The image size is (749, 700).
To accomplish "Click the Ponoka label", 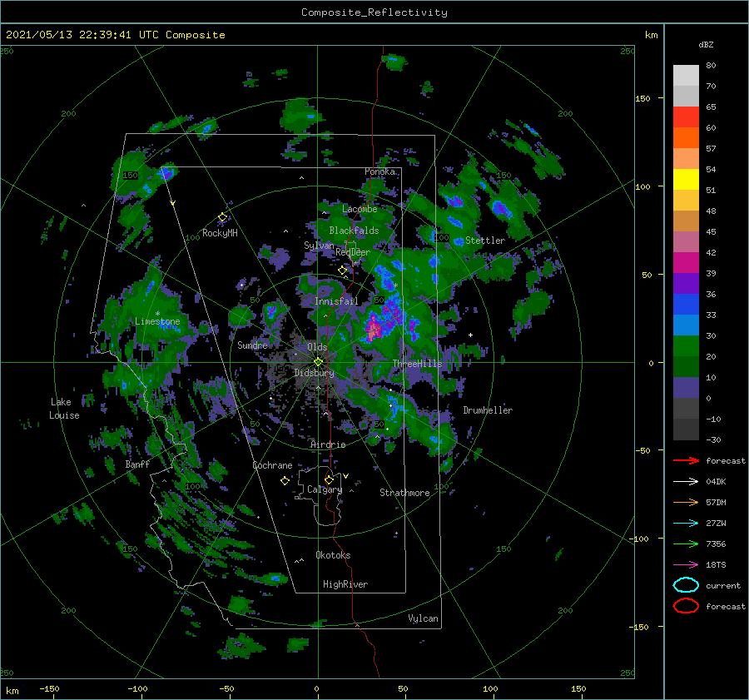I will pos(379,171).
